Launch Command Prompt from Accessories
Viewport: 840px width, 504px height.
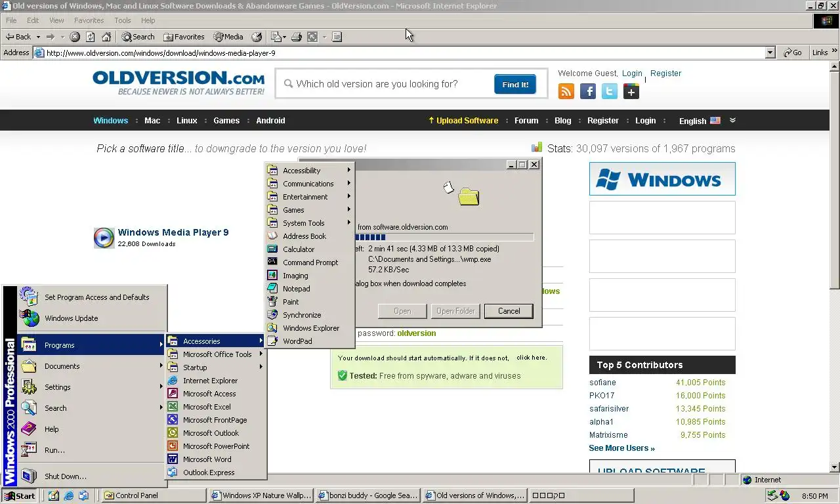click(x=309, y=262)
